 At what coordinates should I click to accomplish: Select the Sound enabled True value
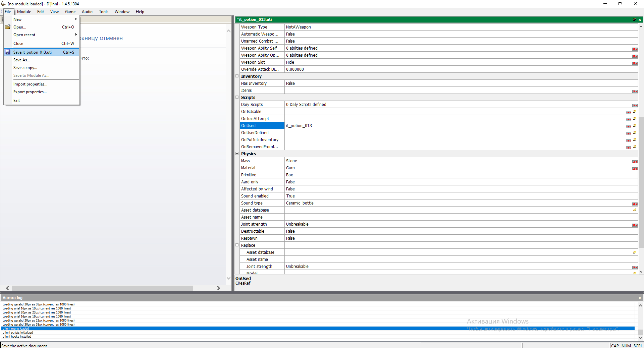[x=461, y=196]
